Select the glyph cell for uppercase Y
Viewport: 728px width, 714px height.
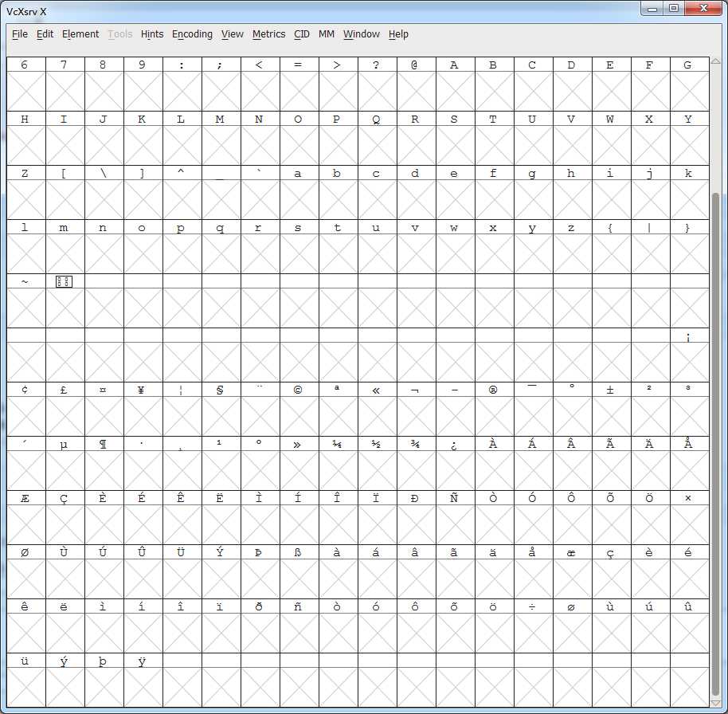tap(690, 139)
